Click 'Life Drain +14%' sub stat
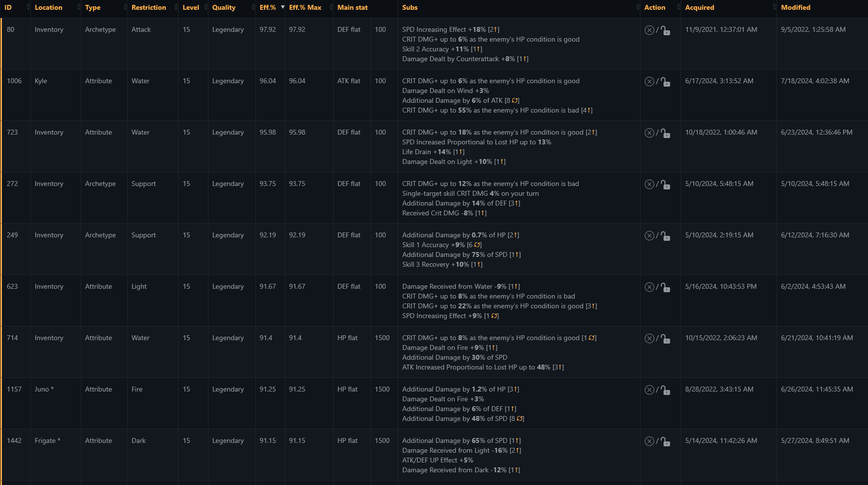 pyautogui.click(x=427, y=152)
